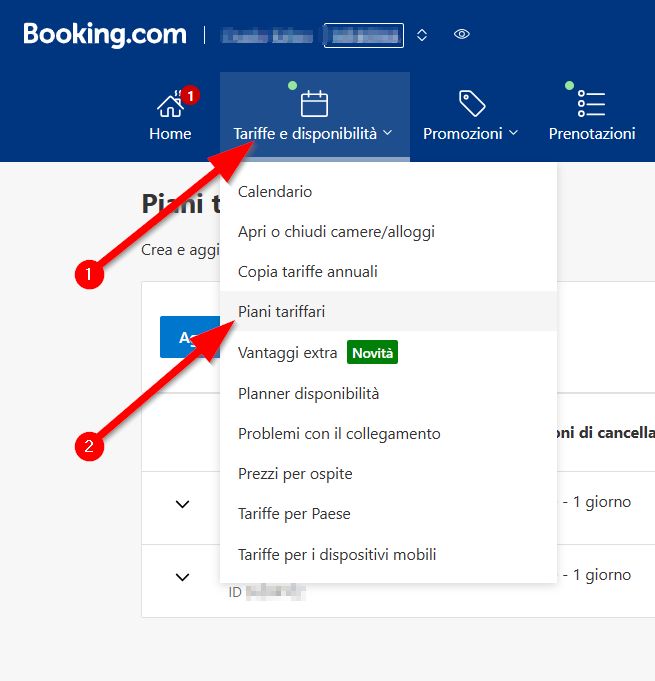Image resolution: width=655 pixels, height=681 pixels.
Task: Click the Booking.com logo
Action: click(105, 34)
